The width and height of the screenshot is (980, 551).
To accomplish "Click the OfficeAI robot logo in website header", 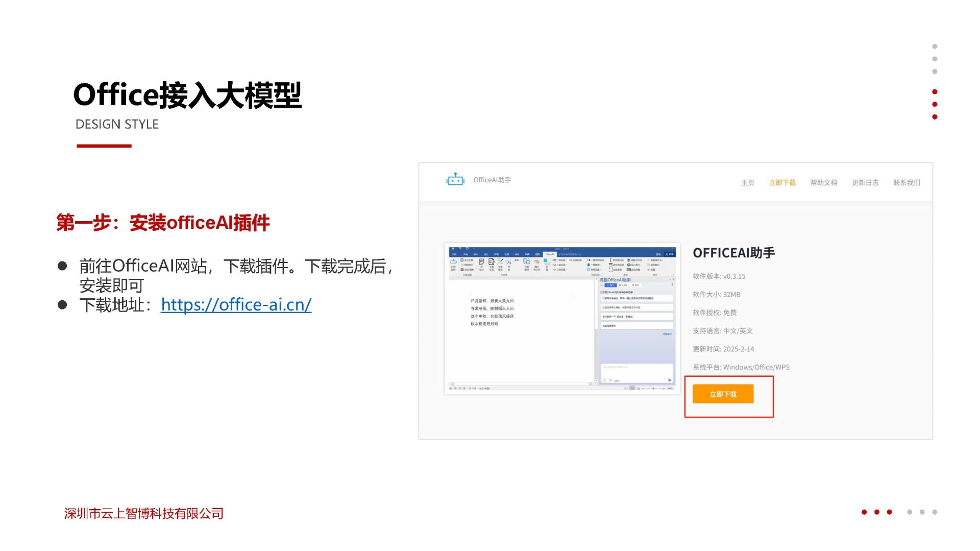I will (x=455, y=180).
